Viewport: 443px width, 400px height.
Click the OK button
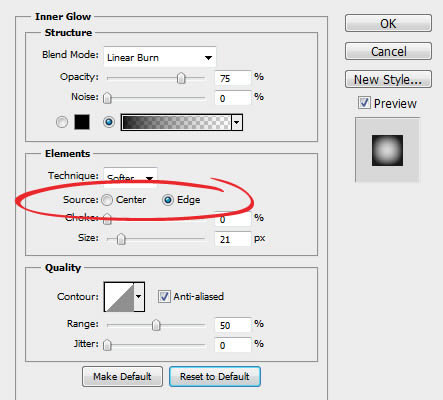[388, 23]
